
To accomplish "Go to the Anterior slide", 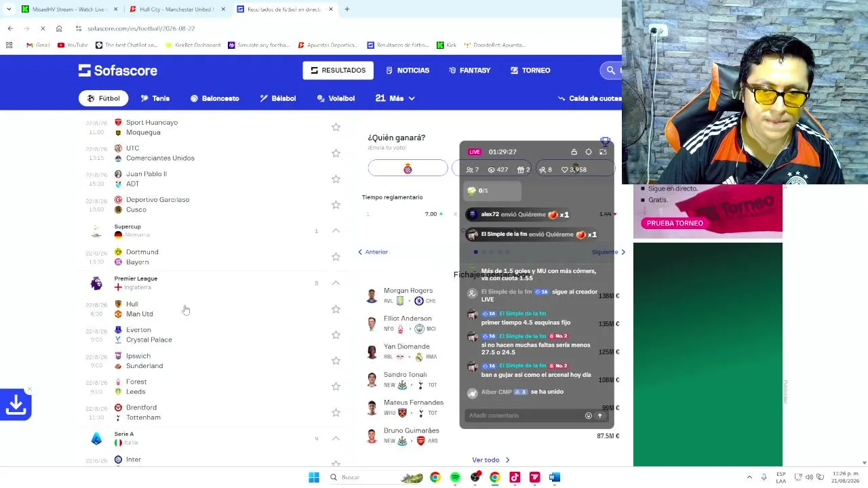I will coord(373,252).
